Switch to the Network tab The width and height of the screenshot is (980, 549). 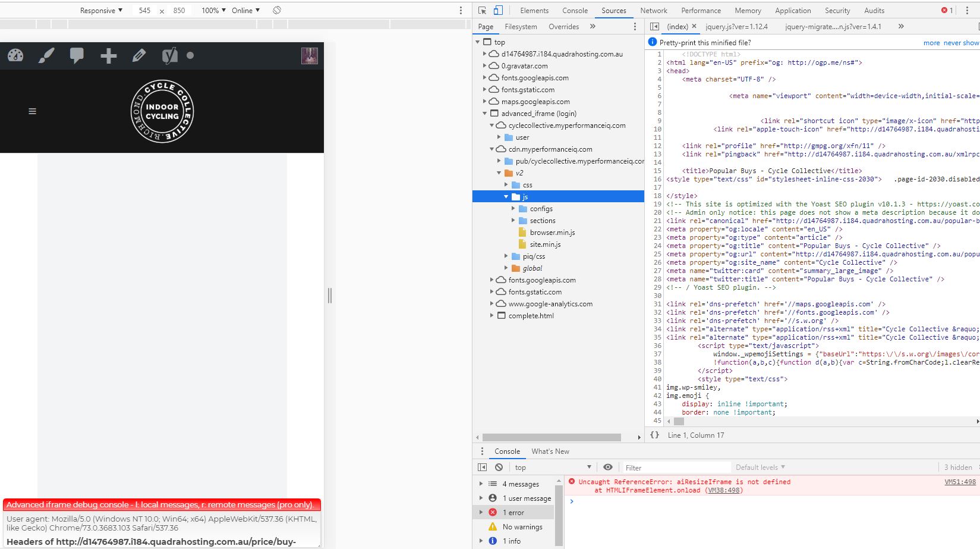tap(654, 11)
